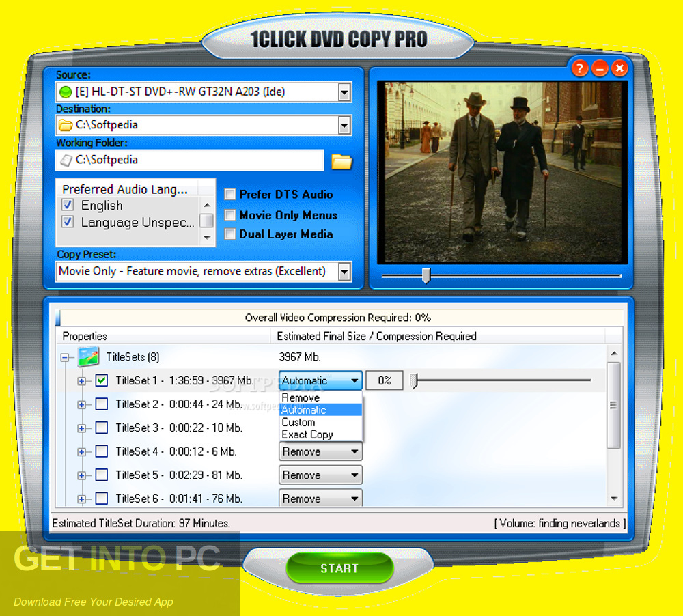Click the Working Folder path field
The image size is (683, 616).
click(x=189, y=160)
